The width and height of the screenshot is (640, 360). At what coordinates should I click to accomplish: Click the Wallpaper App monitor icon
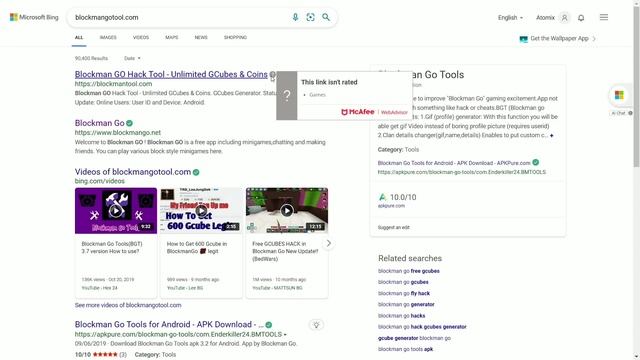click(x=524, y=39)
